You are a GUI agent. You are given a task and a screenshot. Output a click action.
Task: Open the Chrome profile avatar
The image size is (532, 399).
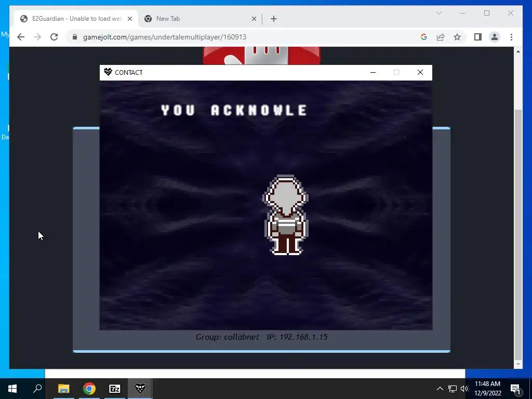(495, 37)
